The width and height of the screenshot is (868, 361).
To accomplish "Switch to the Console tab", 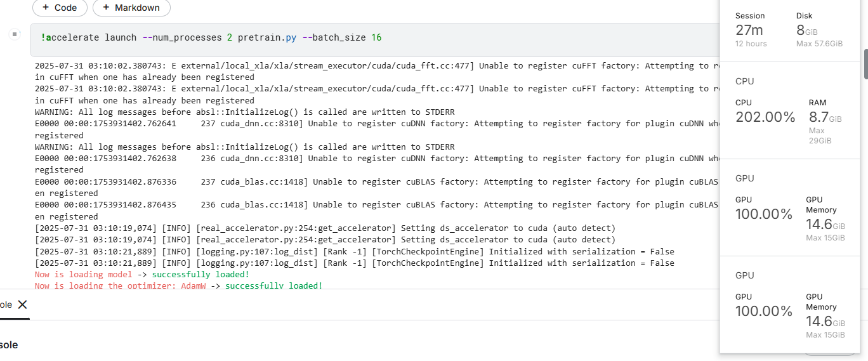I will [6, 305].
